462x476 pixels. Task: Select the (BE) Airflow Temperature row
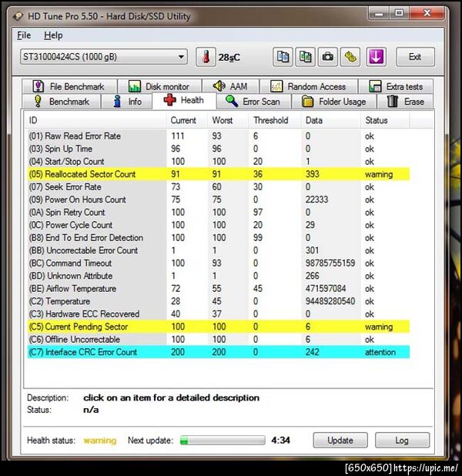click(218, 288)
